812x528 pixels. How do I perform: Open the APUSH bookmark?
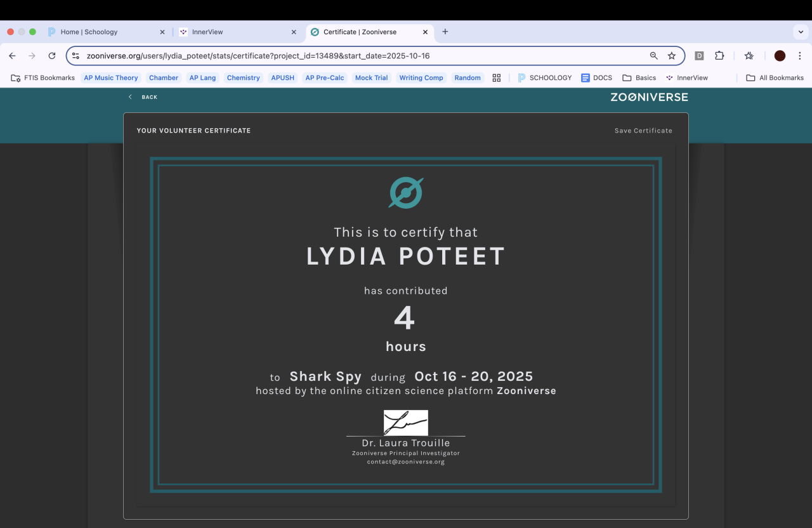[282, 77]
